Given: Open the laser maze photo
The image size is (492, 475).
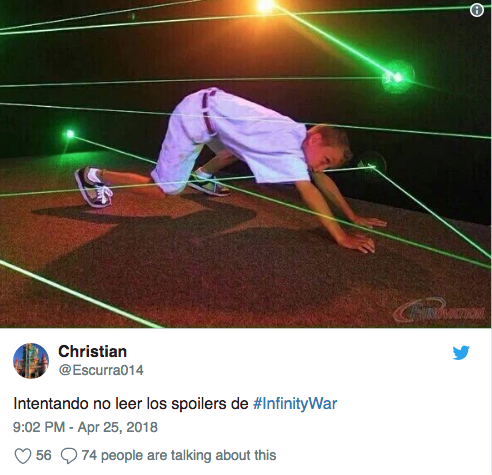Looking at the screenshot, I should pyautogui.click(x=246, y=164).
